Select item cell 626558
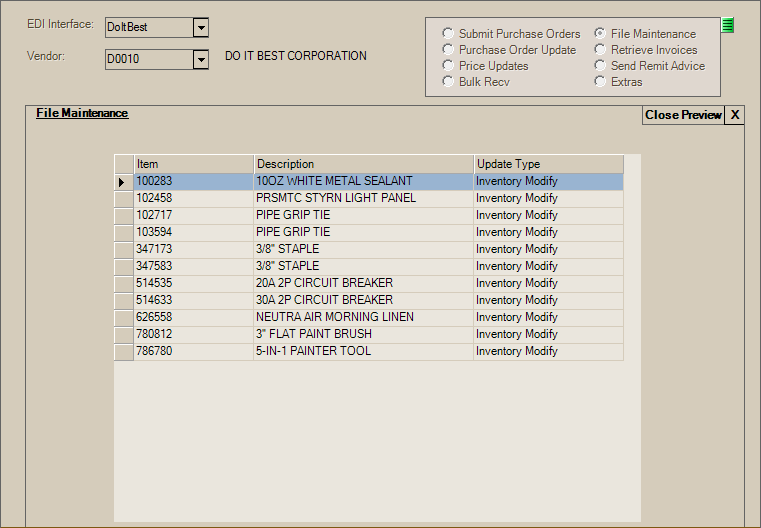The width and height of the screenshot is (761, 528). pyautogui.click(x=194, y=317)
